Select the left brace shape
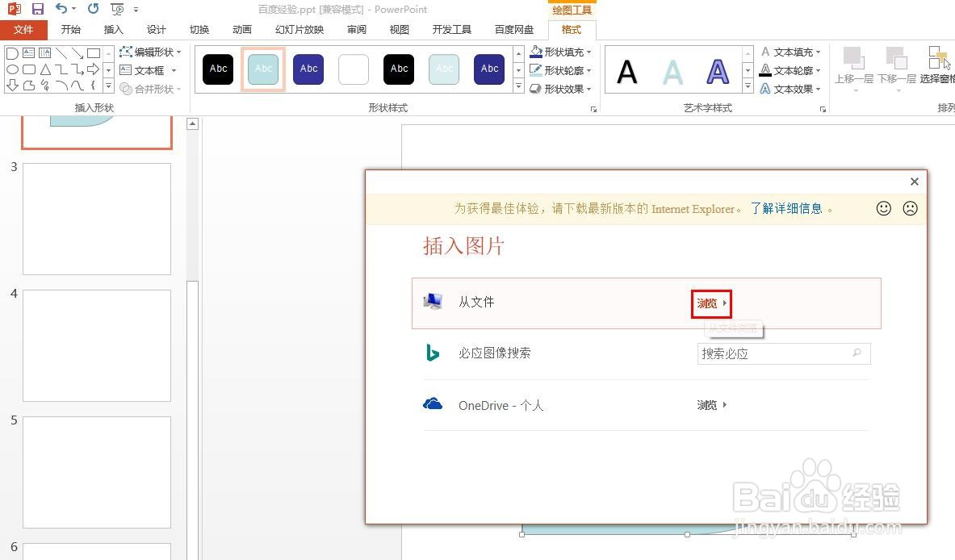The height and width of the screenshot is (560, 955). [93, 86]
